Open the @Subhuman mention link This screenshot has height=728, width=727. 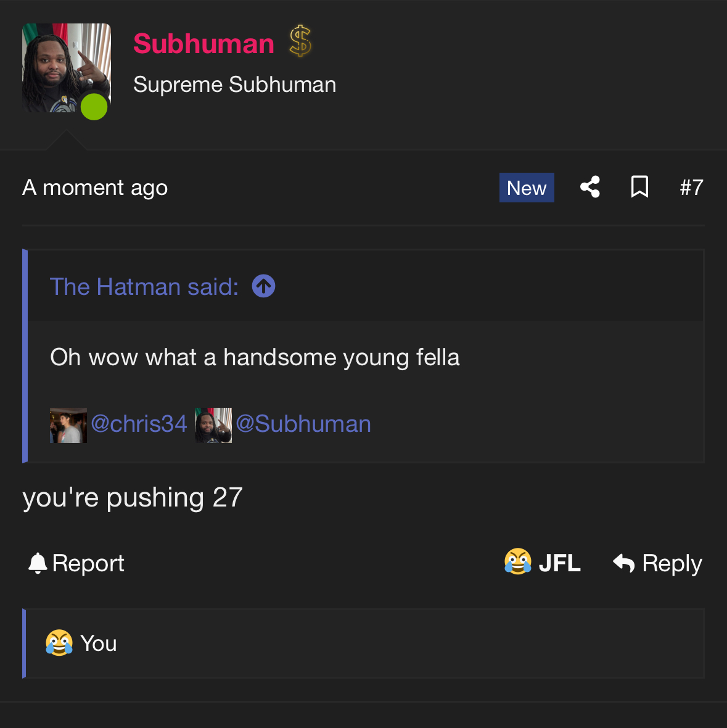click(x=303, y=423)
